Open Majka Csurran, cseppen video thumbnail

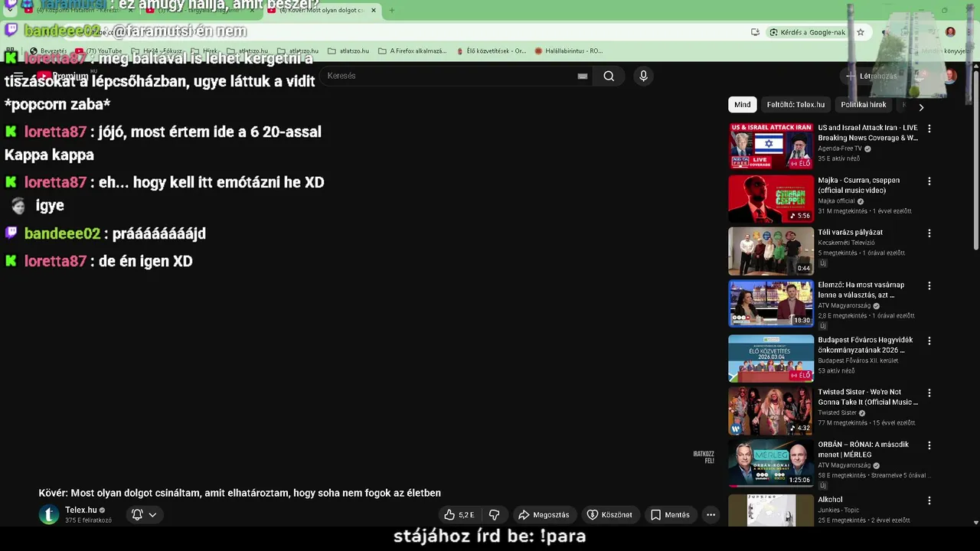771,199
